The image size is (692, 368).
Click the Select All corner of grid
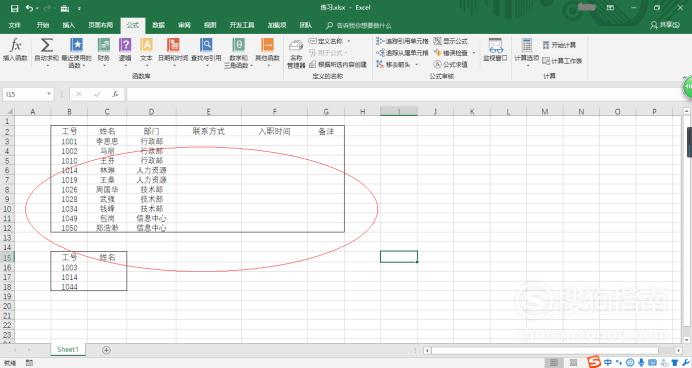click(x=7, y=112)
